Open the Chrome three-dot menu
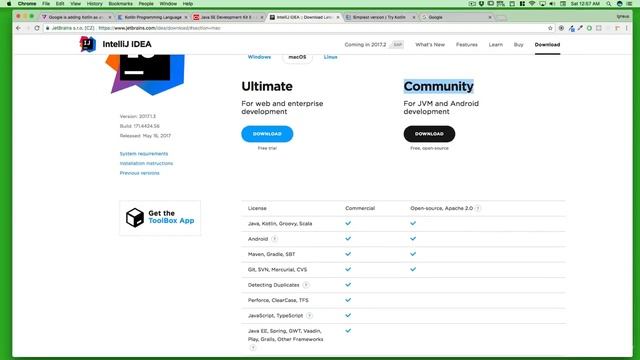Screen dimensions: 640x360 tap(627, 28)
